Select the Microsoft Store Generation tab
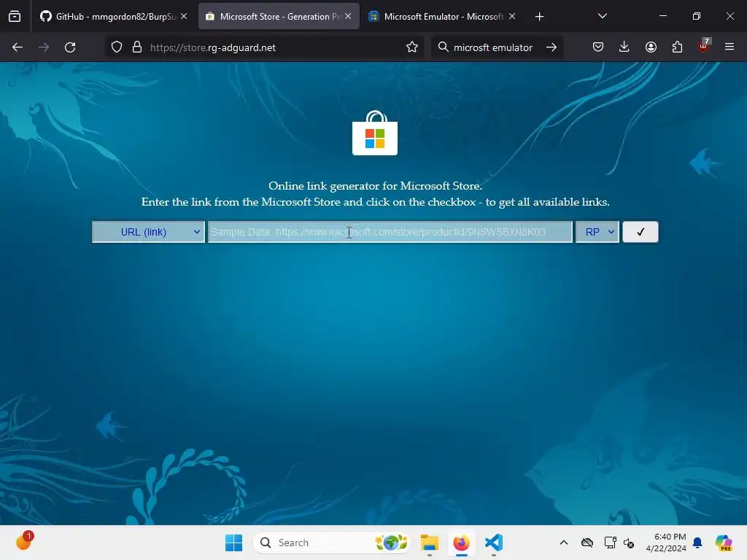 tap(279, 16)
